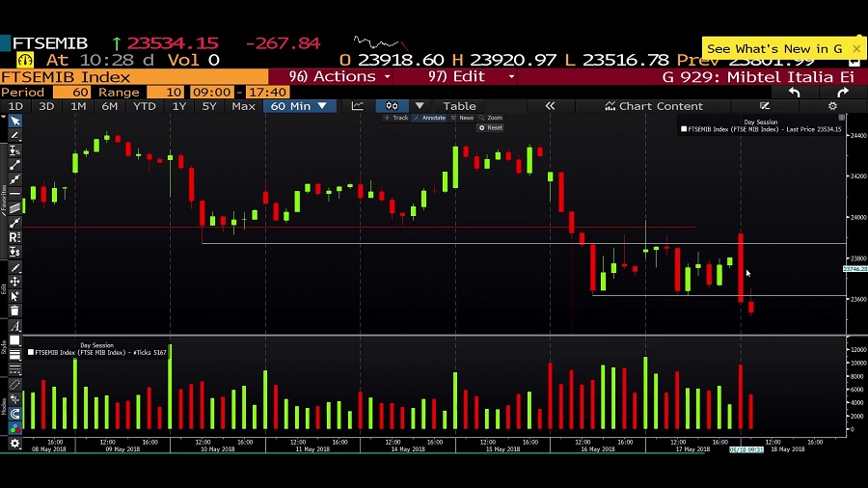Edit the Range field value 10
Image resolution: width=868 pixels, height=488 pixels.
coord(166,93)
